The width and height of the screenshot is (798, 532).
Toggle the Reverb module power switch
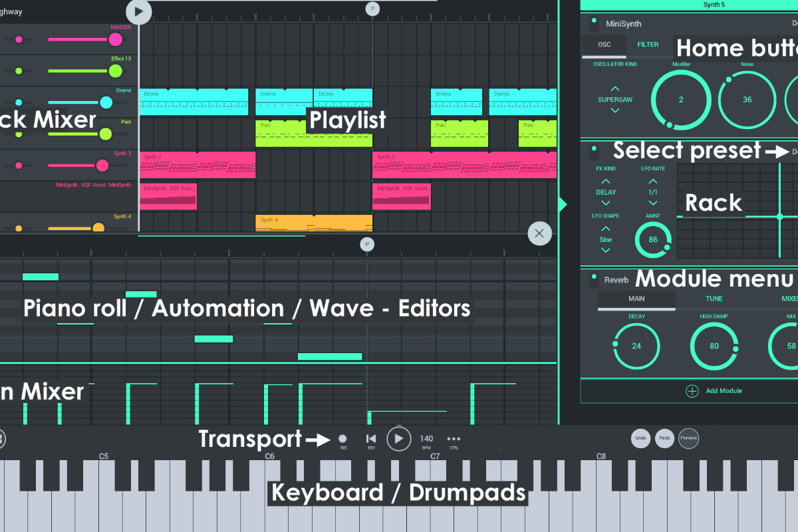tap(593, 281)
